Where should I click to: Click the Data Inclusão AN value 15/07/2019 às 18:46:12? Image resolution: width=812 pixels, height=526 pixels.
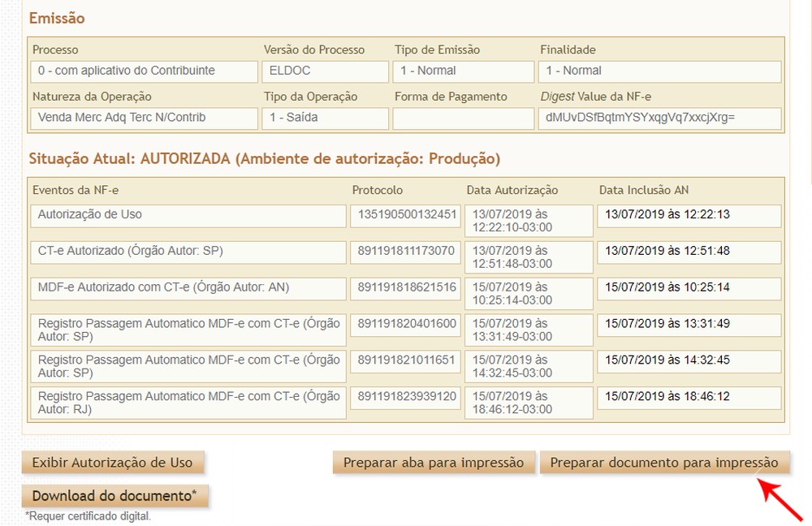pos(685,397)
